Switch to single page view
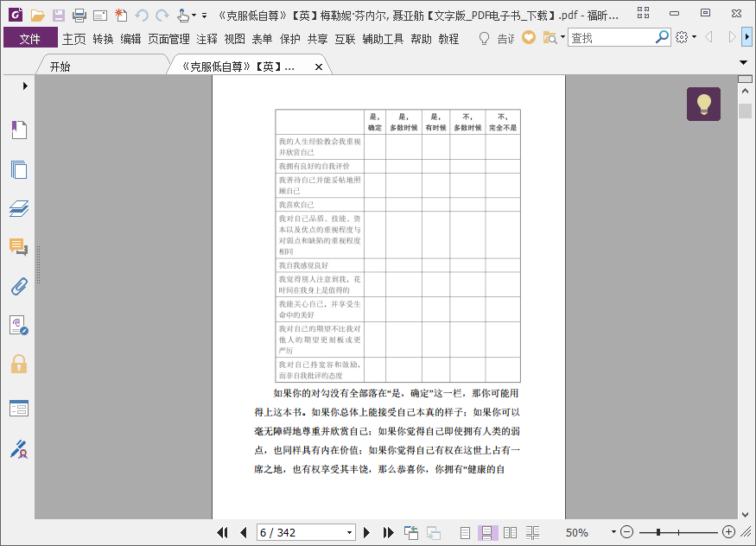 pos(466,532)
